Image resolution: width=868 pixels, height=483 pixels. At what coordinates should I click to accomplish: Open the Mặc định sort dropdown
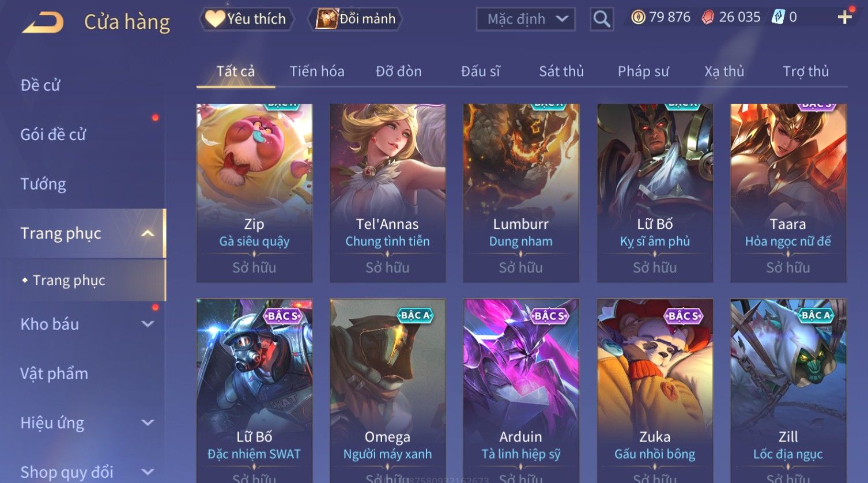[x=526, y=19]
